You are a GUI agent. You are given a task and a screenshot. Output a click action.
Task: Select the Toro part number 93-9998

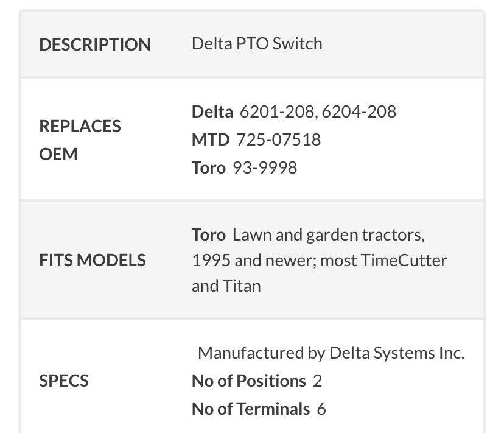[x=265, y=167]
